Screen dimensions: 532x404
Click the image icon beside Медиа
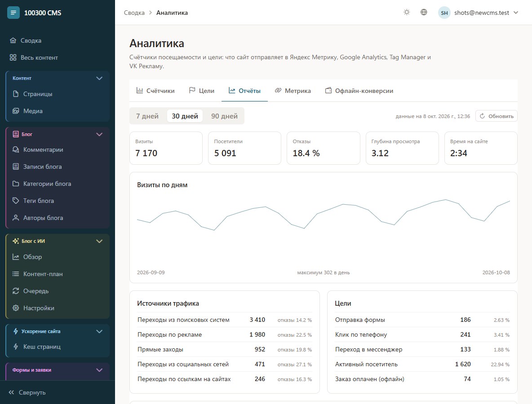click(x=16, y=111)
